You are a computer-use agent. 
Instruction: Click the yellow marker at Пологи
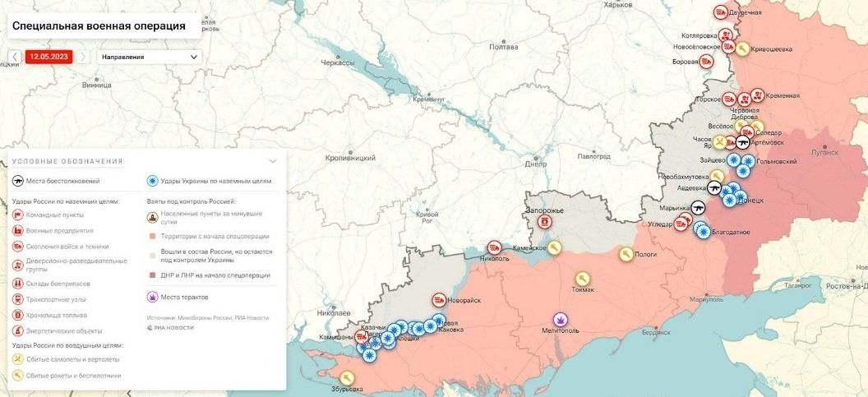pyautogui.click(x=626, y=255)
